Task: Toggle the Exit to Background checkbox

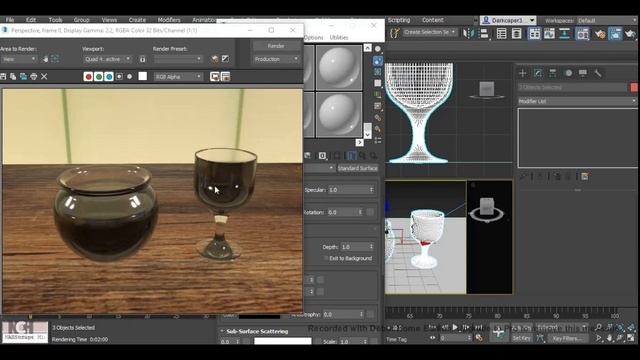Action: (x=325, y=258)
